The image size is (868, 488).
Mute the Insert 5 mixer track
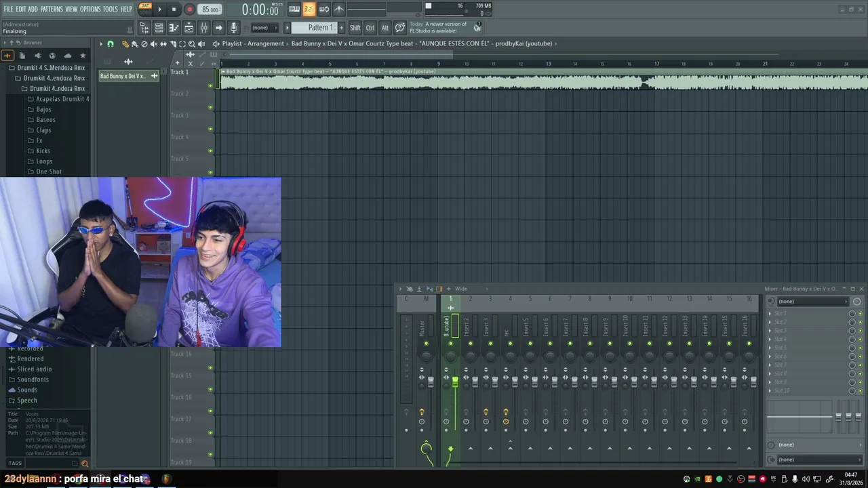pyautogui.click(x=530, y=344)
